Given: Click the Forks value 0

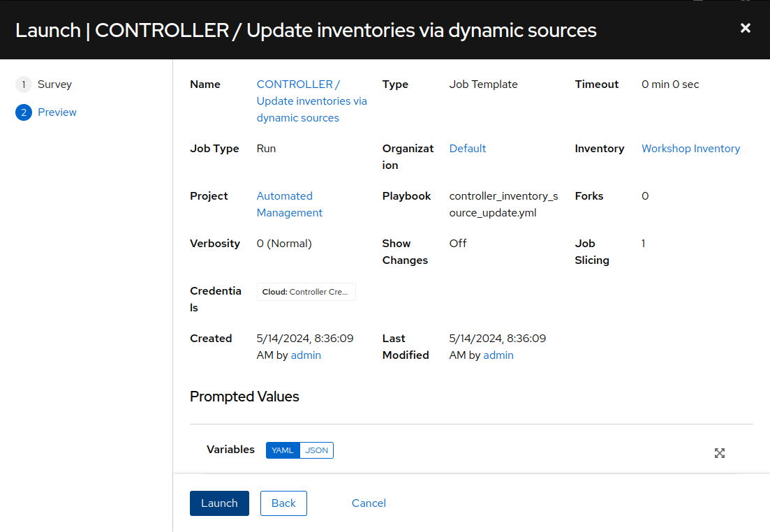Looking at the screenshot, I should pos(645,196).
